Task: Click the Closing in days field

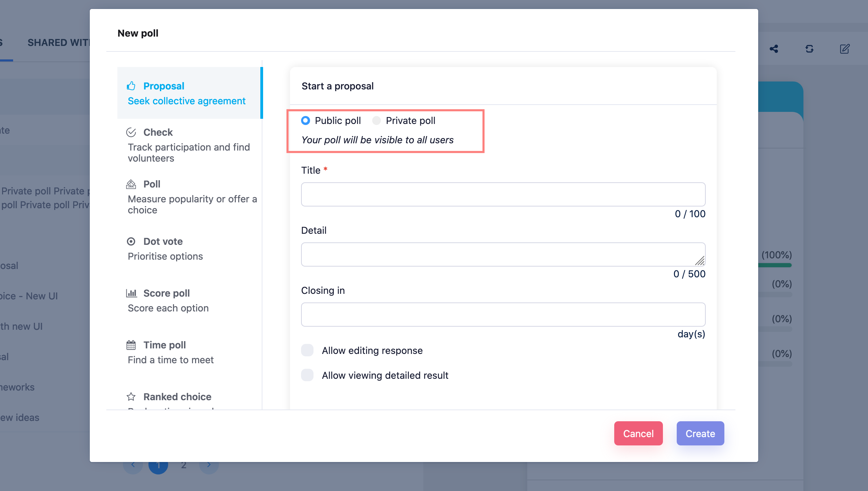Action: [x=503, y=315]
